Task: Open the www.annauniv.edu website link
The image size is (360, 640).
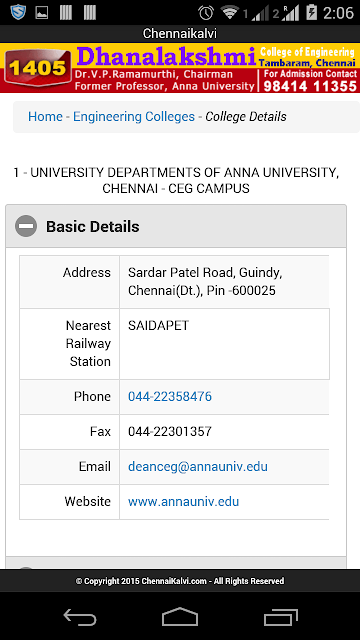Action: tap(183, 501)
